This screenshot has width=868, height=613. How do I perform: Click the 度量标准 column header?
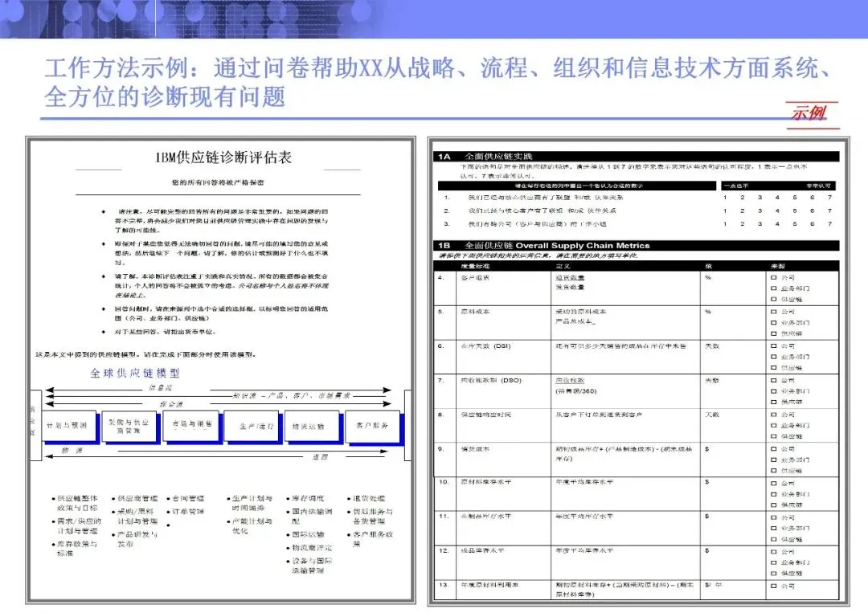point(475,266)
